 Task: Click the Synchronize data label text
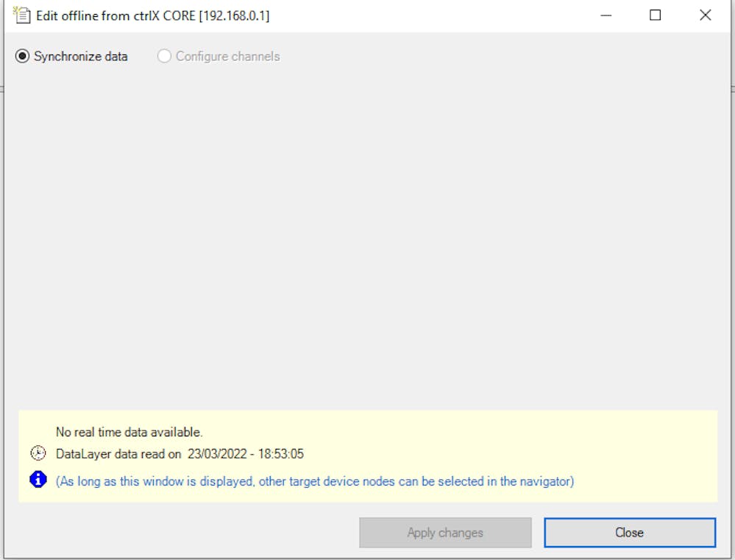click(x=80, y=57)
